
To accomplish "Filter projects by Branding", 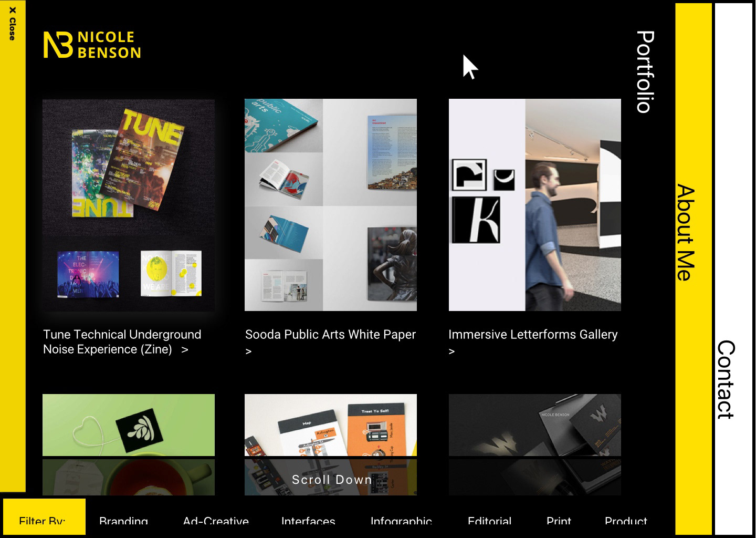I will (123, 520).
